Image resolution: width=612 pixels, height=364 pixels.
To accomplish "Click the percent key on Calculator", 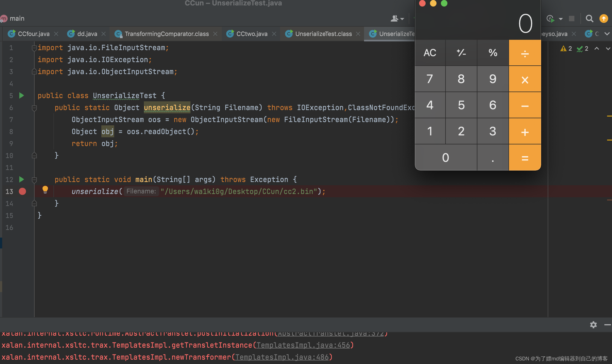I will pos(493,53).
